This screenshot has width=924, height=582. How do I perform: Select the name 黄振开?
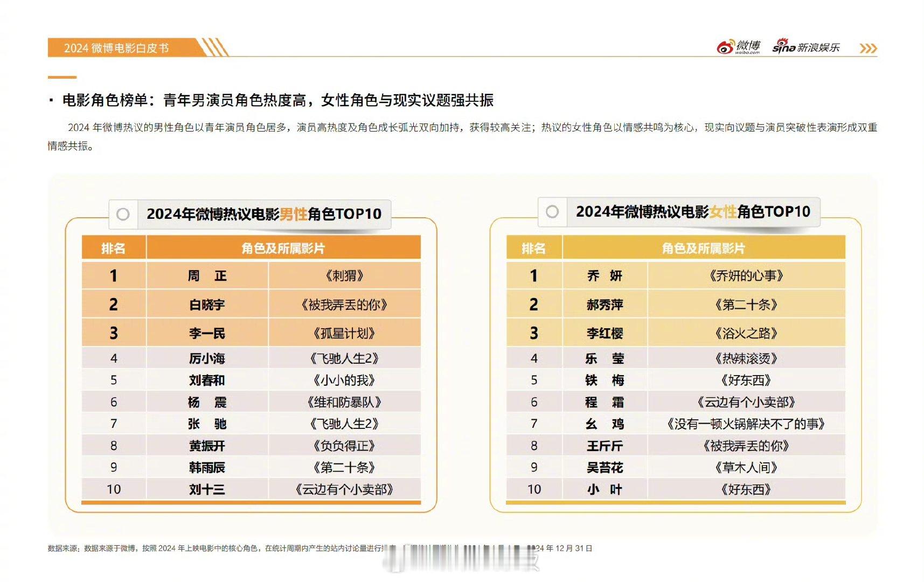tap(207, 446)
